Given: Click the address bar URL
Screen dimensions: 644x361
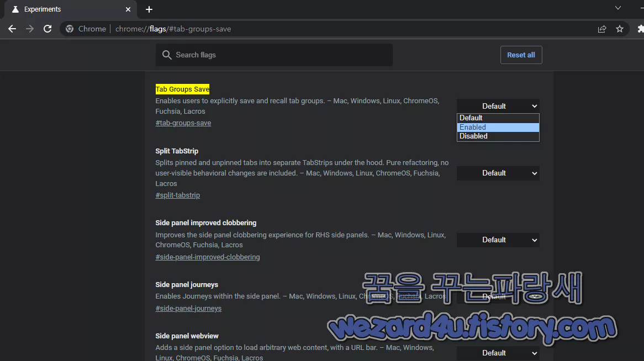Looking at the screenshot, I should (173, 29).
